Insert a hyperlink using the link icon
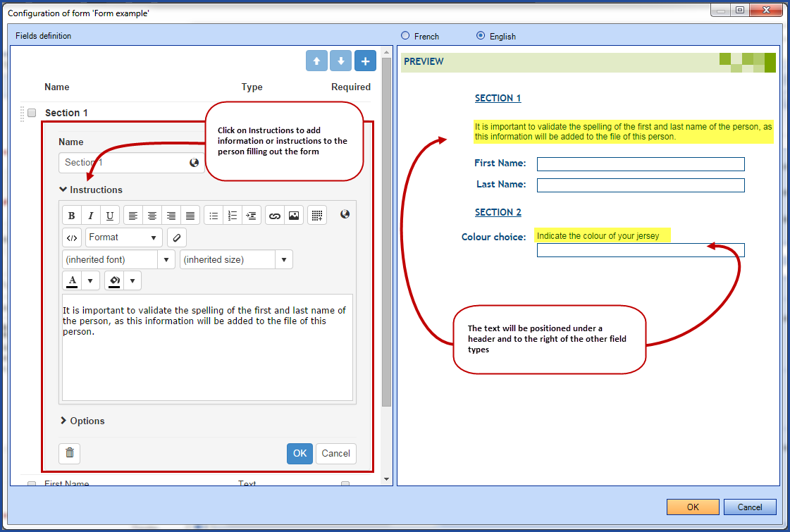The image size is (790, 532). click(275, 215)
